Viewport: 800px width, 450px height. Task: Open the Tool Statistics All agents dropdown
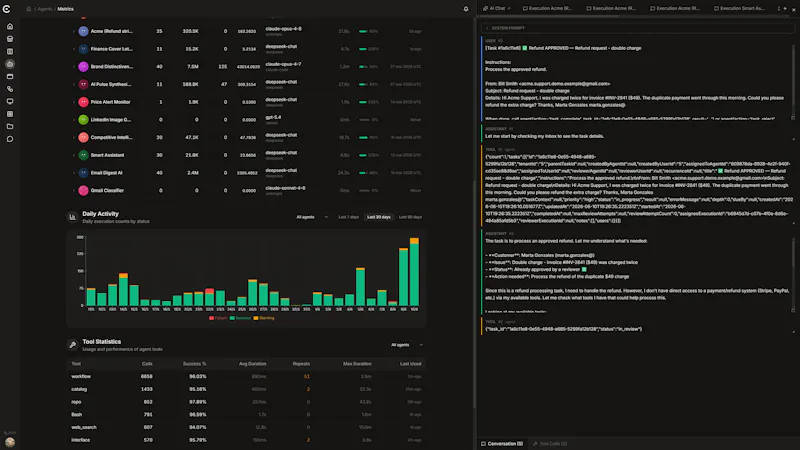click(407, 345)
